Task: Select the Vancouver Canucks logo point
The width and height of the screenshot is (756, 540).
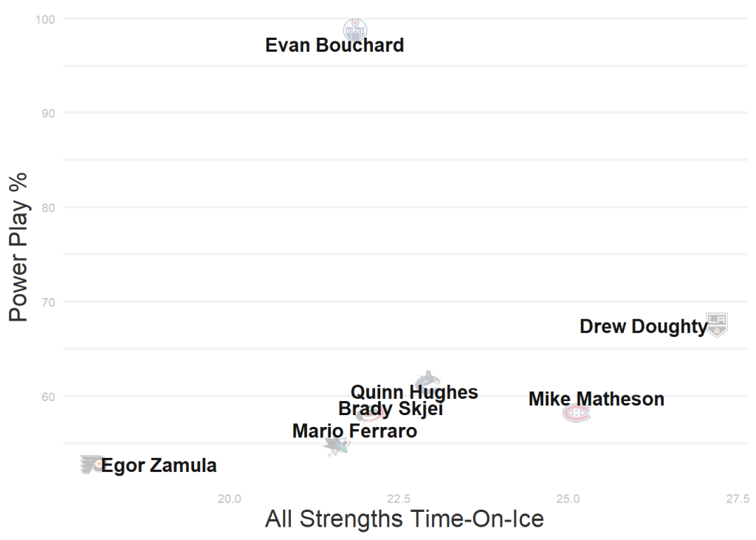Action: [427, 380]
